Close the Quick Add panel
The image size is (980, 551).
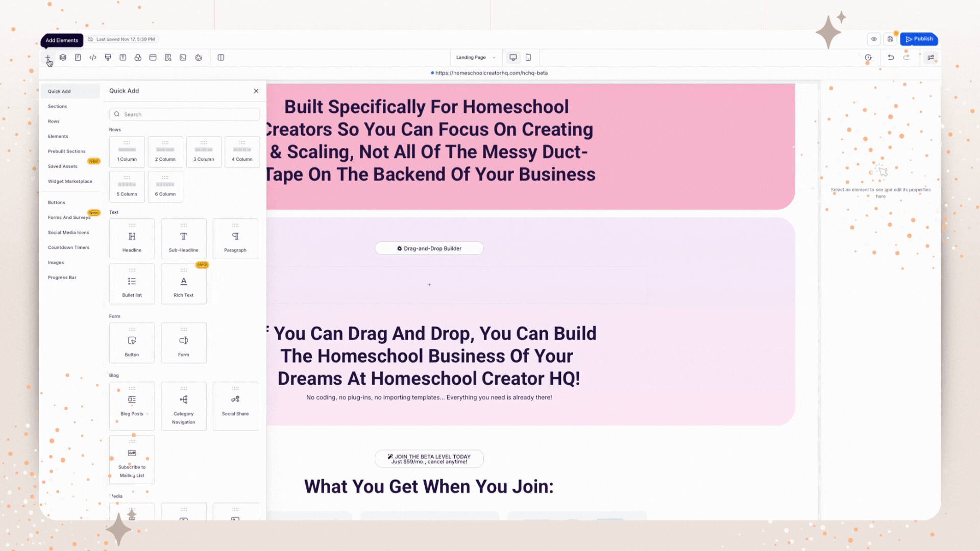pyautogui.click(x=256, y=91)
